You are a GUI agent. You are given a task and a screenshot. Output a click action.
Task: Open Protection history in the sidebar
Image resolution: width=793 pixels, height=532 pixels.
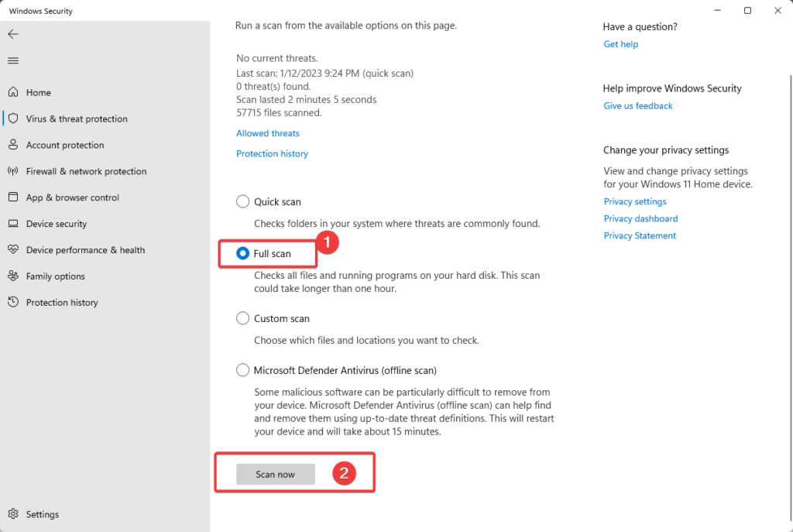click(x=62, y=303)
